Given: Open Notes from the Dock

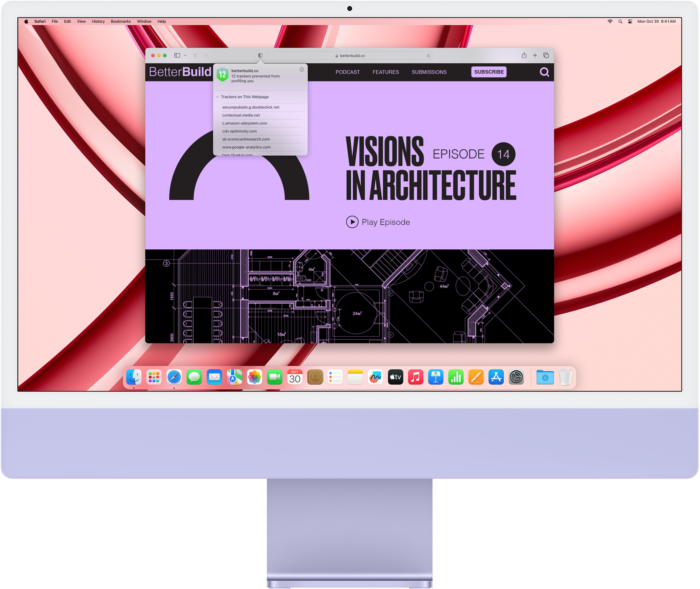Looking at the screenshot, I should point(355,377).
